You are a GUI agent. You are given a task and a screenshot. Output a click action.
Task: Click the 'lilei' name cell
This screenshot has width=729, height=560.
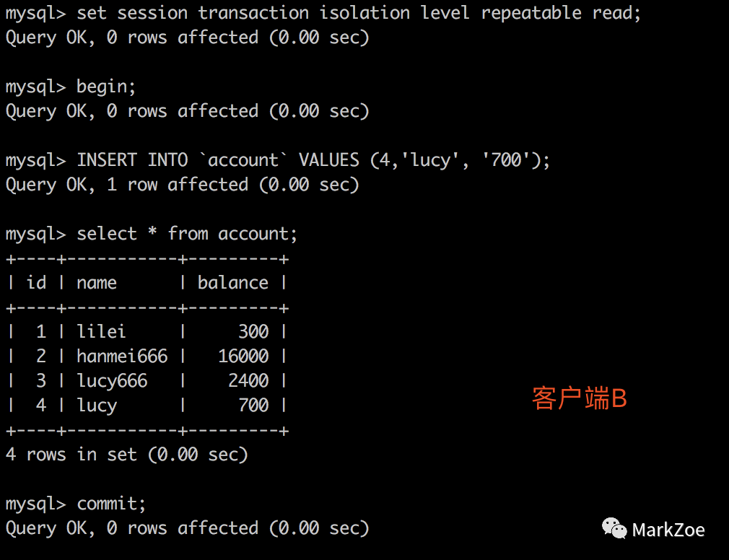(101, 331)
